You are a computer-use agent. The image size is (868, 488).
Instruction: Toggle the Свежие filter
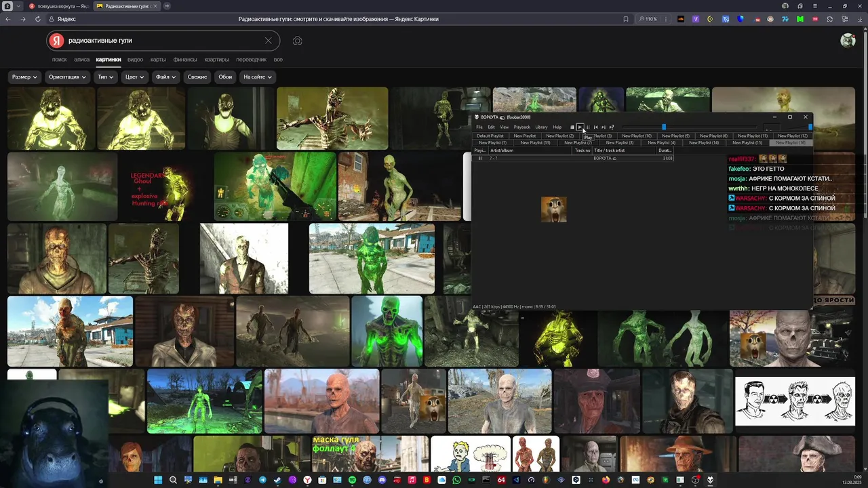click(x=197, y=77)
